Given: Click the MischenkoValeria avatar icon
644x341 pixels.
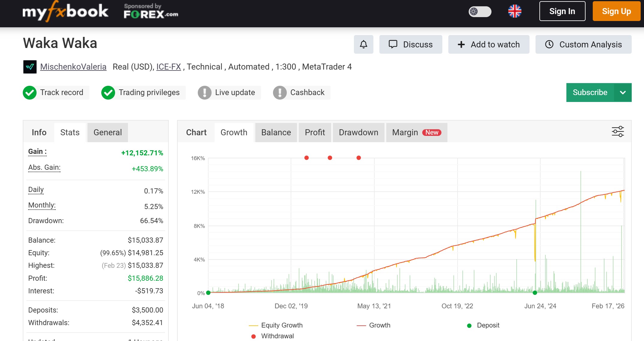Looking at the screenshot, I should (x=30, y=67).
